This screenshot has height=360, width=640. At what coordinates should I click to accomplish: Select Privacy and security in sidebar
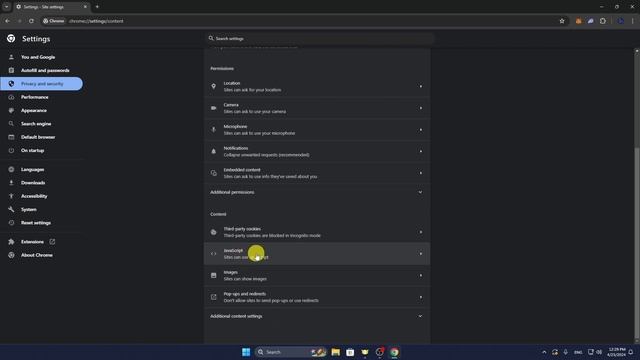coord(41,84)
